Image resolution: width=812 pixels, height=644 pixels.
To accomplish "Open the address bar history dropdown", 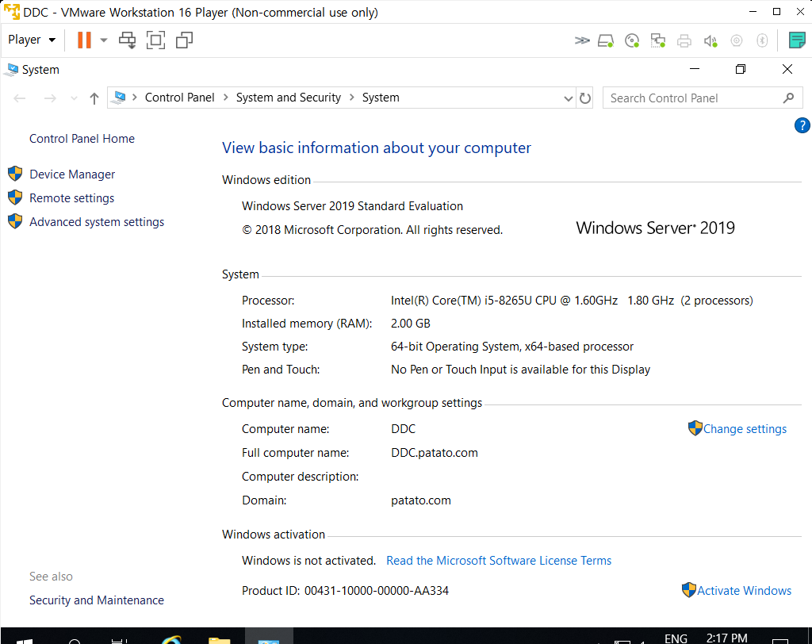I will click(568, 98).
